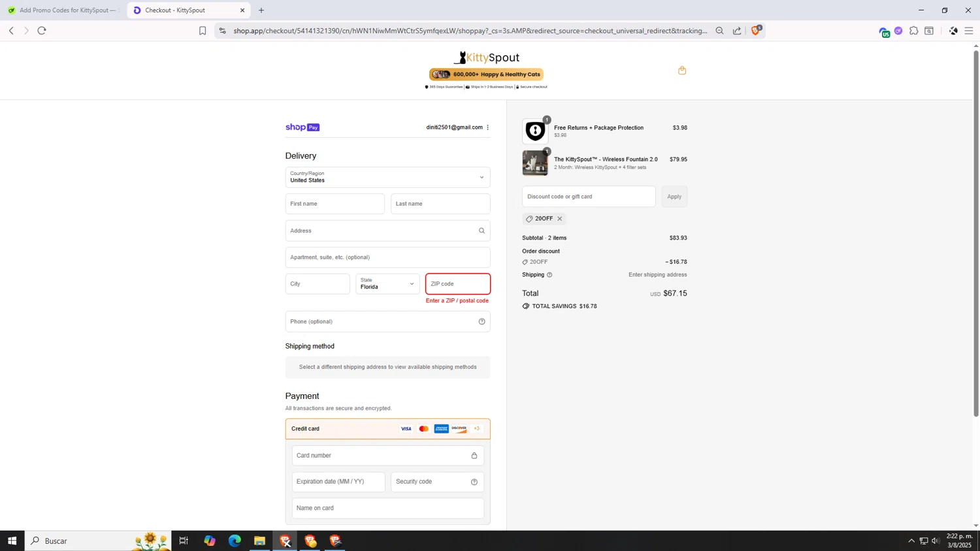Screen dimensions: 980x551
Task: Open the taskbar Copilot icon
Action: click(209, 541)
